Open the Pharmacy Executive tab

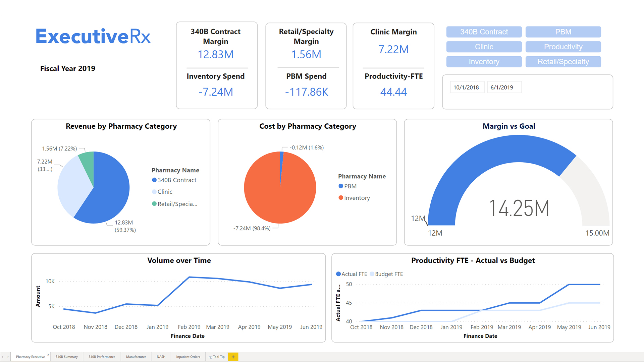[30, 357]
